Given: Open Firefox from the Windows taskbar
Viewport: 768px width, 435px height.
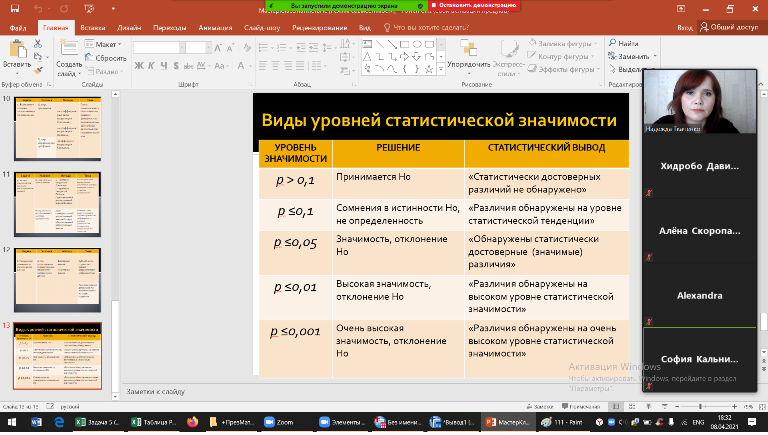Looking at the screenshot, I should (x=193, y=423).
